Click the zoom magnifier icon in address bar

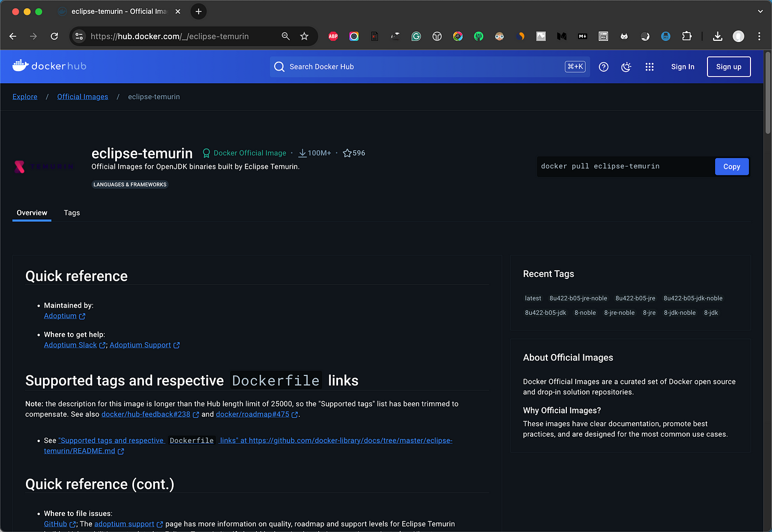pyautogui.click(x=286, y=36)
